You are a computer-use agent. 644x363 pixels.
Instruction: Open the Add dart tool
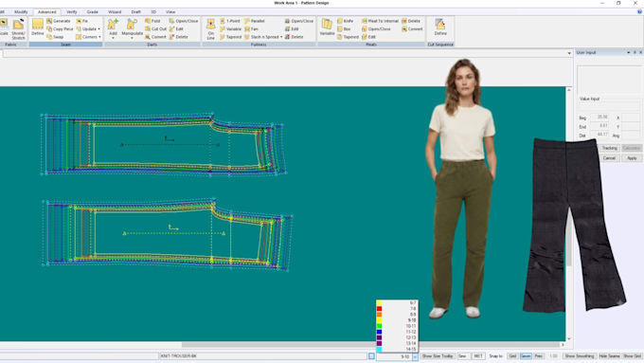point(113,28)
